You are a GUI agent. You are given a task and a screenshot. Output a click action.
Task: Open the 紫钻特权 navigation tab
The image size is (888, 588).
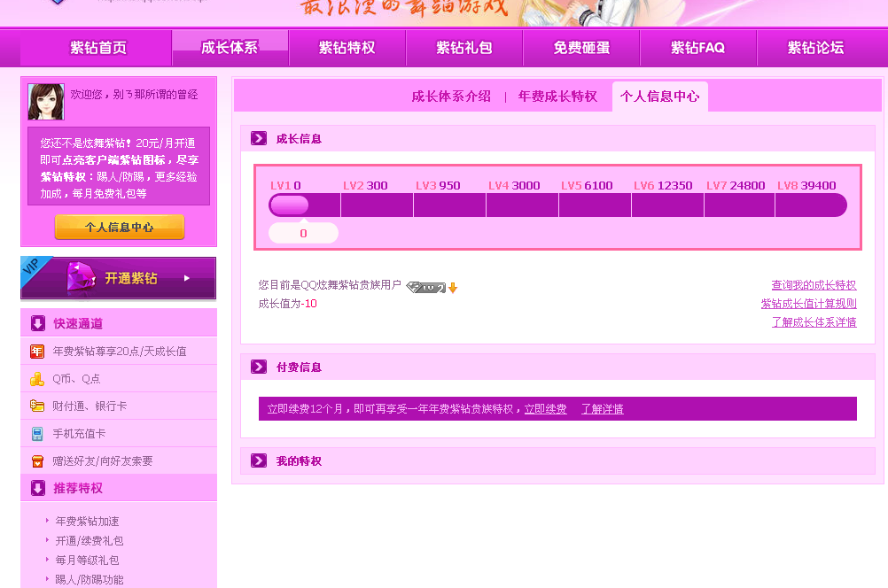tap(347, 48)
